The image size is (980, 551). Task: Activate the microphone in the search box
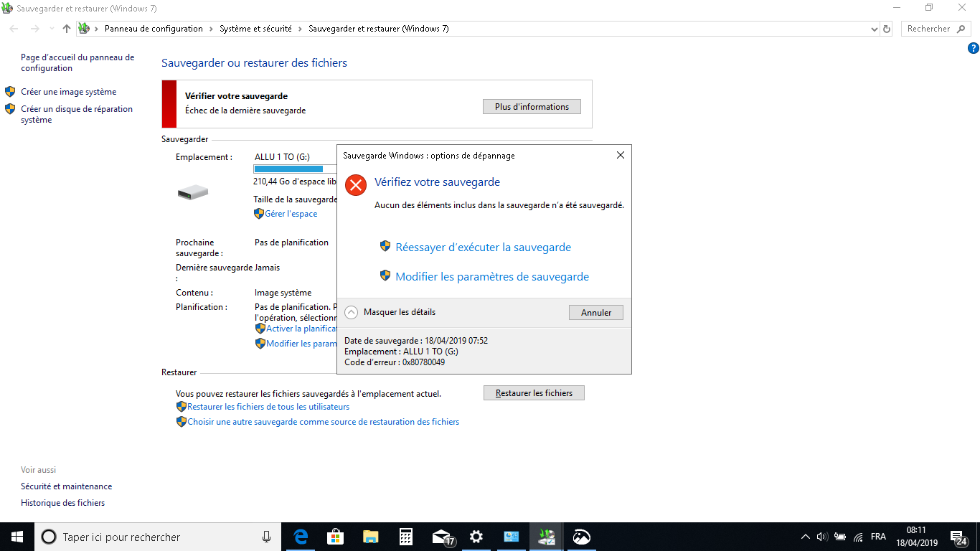pos(266,537)
